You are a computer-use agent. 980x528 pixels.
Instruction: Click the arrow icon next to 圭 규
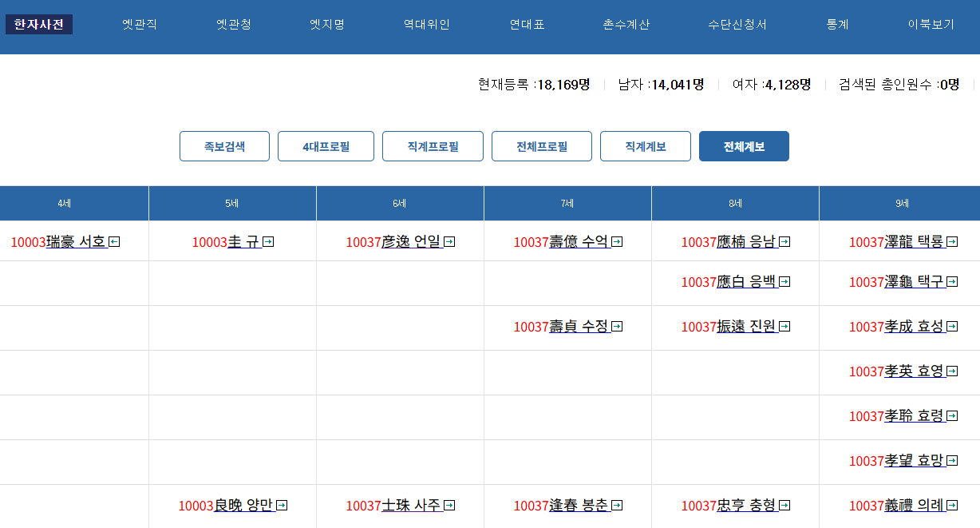coord(268,242)
